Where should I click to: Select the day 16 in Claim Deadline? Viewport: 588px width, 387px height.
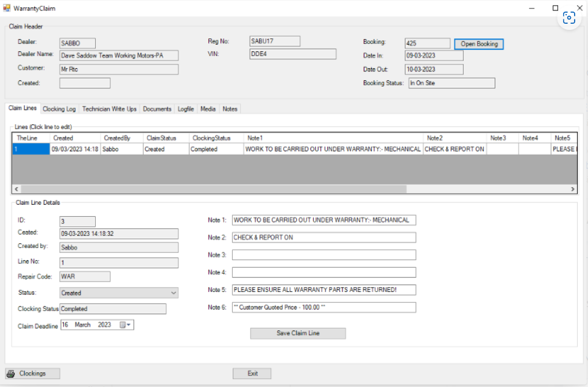[x=65, y=325]
